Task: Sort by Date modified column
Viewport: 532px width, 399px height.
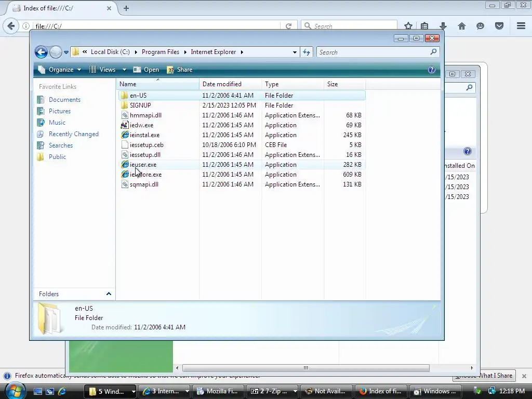Action: (x=230, y=84)
